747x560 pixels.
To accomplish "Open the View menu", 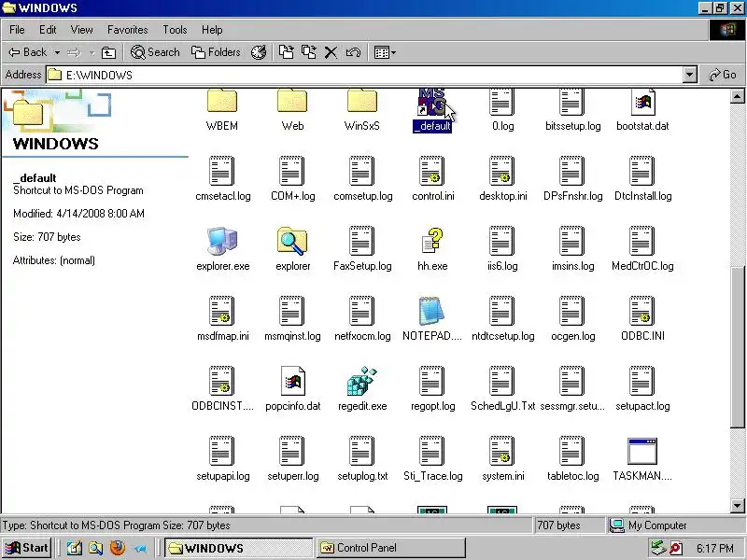I will [82, 30].
